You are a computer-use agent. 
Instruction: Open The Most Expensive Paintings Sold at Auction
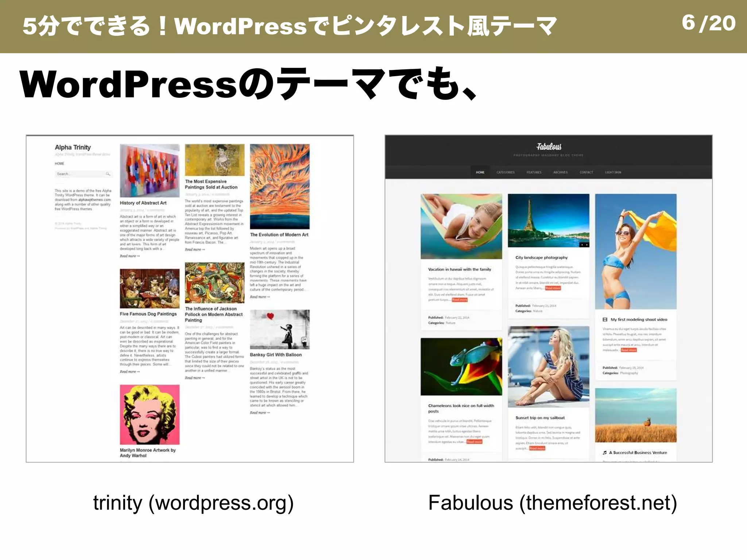211,184
